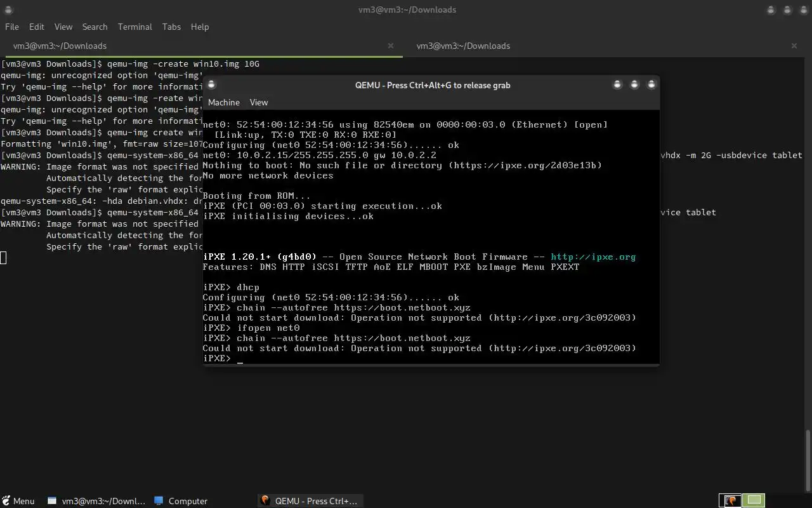Close the second terminal tab
The width and height of the screenshot is (812, 508).
click(x=794, y=46)
